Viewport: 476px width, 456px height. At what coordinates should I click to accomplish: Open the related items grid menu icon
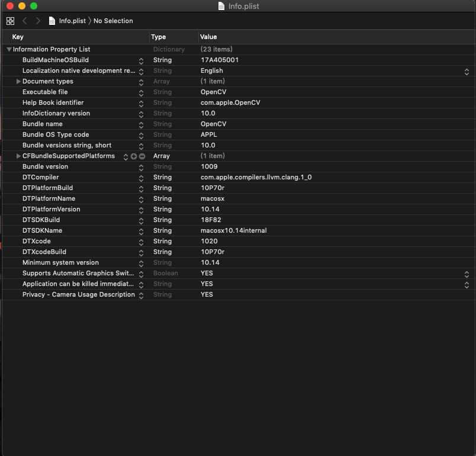coord(10,21)
